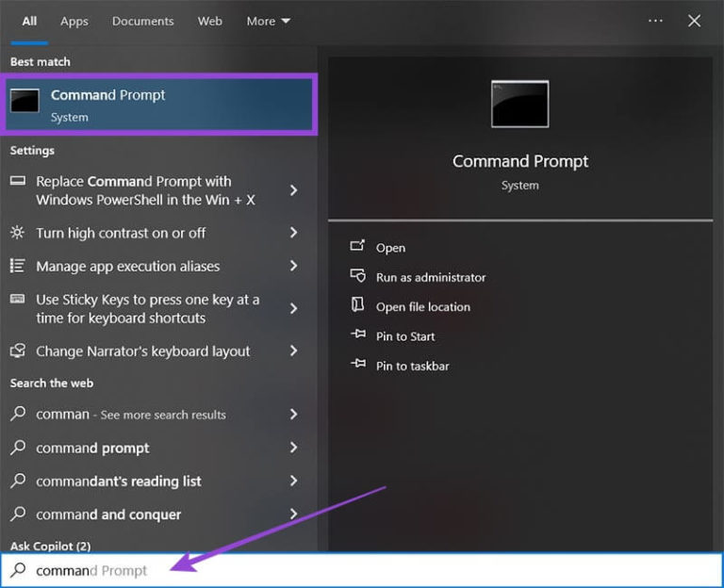Click the Ask Copilot (2) section header
Image resolution: width=724 pixels, height=588 pixels.
coord(50,546)
